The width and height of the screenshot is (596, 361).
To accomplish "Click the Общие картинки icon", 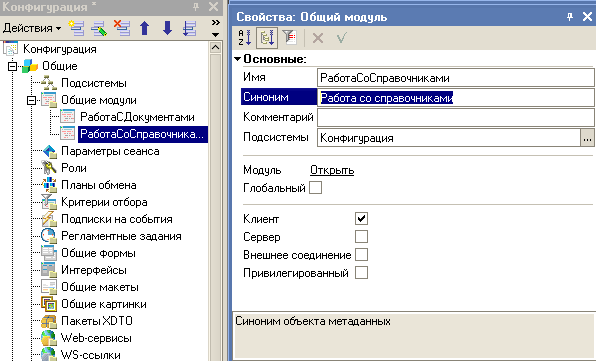I will (49, 304).
